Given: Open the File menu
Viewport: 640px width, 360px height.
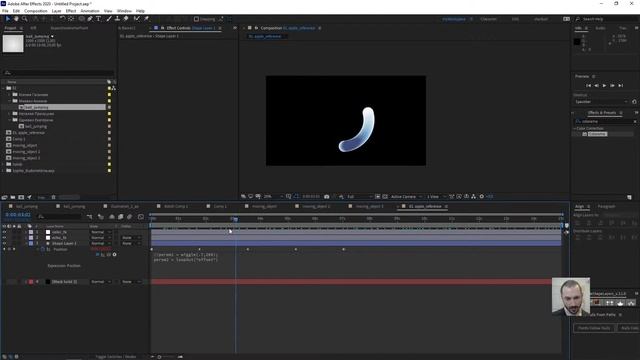Looking at the screenshot, I should (5, 11).
